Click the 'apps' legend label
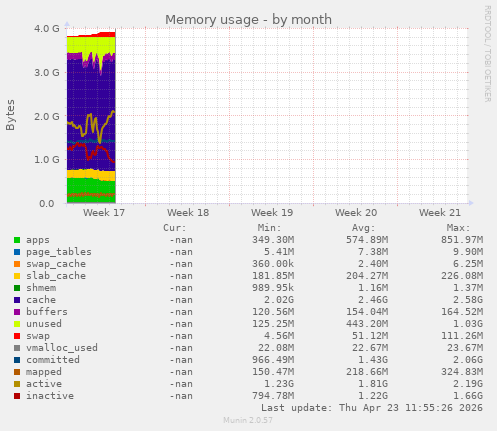The width and height of the screenshot is (497, 431). [38, 240]
